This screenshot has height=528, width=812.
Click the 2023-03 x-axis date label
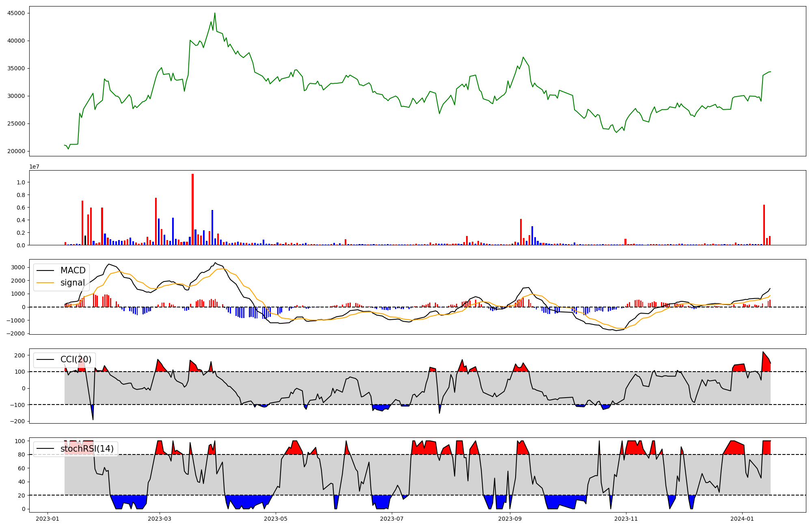click(160, 518)
